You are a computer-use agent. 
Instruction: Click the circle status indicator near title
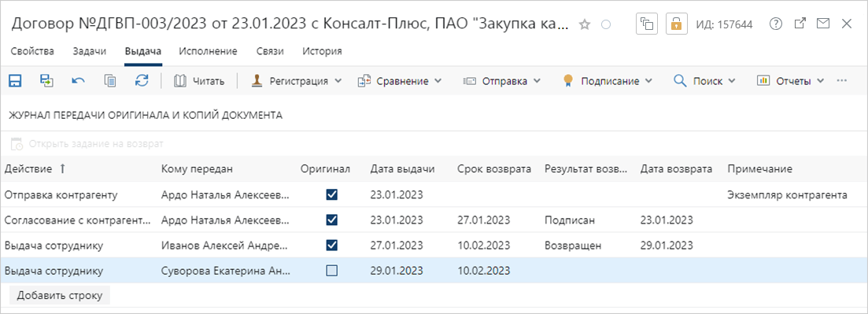[606, 24]
